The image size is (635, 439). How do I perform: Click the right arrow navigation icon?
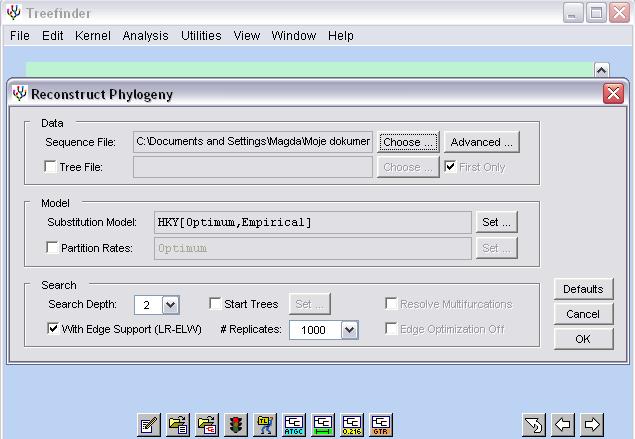(592, 425)
